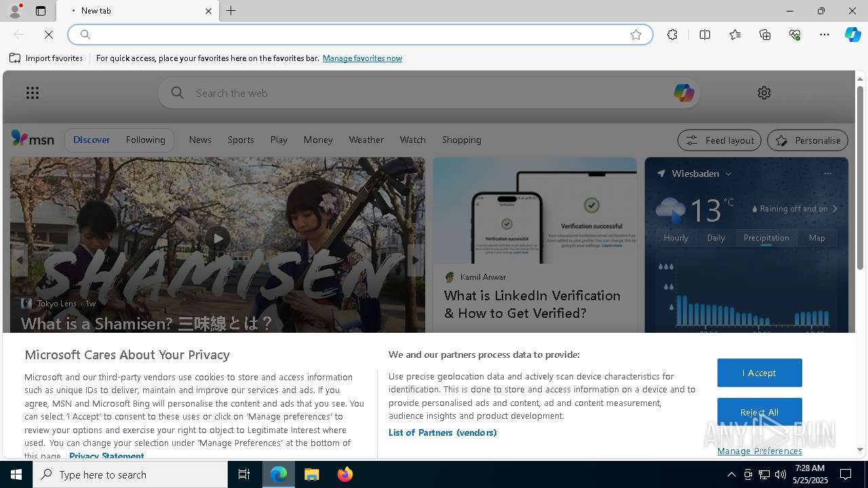
Task: Open Collections icon
Action: pos(765,35)
